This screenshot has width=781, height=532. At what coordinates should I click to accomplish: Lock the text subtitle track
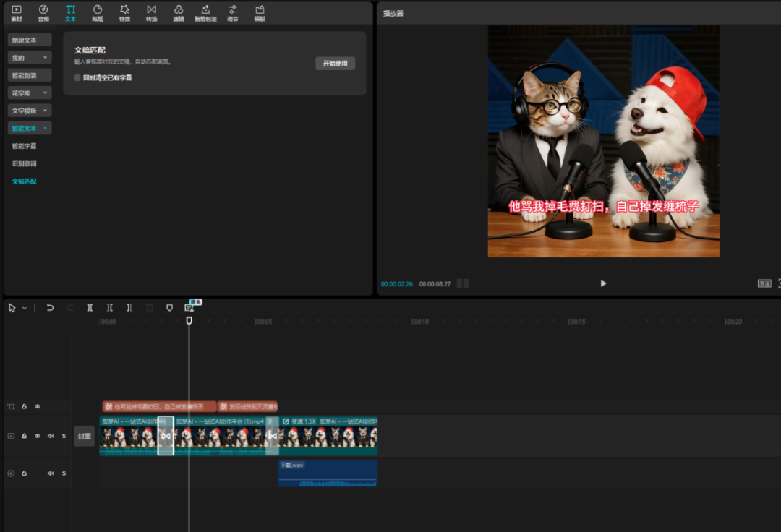click(24, 406)
